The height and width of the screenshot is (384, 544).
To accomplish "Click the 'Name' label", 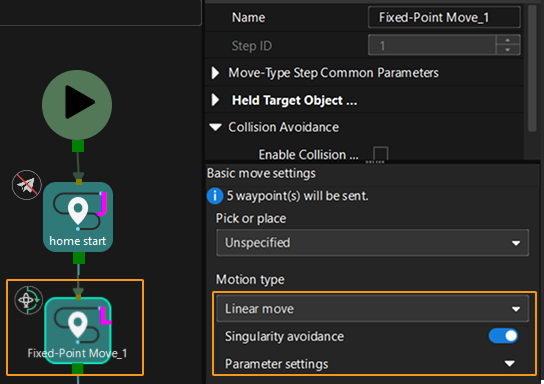I will [x=248, y=17].
